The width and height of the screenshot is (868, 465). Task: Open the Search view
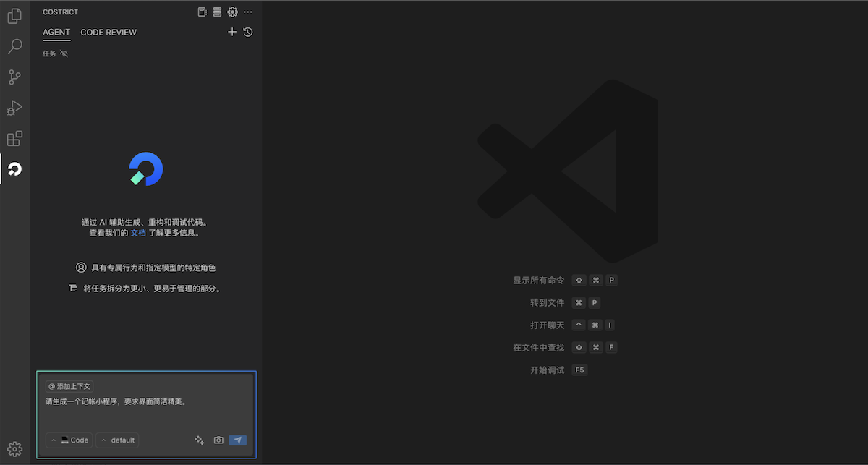(x=14, y=46)
